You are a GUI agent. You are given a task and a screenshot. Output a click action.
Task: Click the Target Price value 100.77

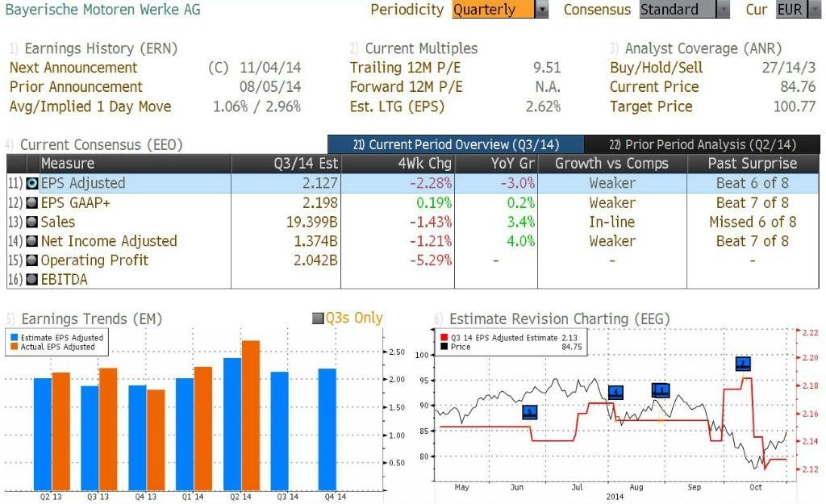point(795,107)
